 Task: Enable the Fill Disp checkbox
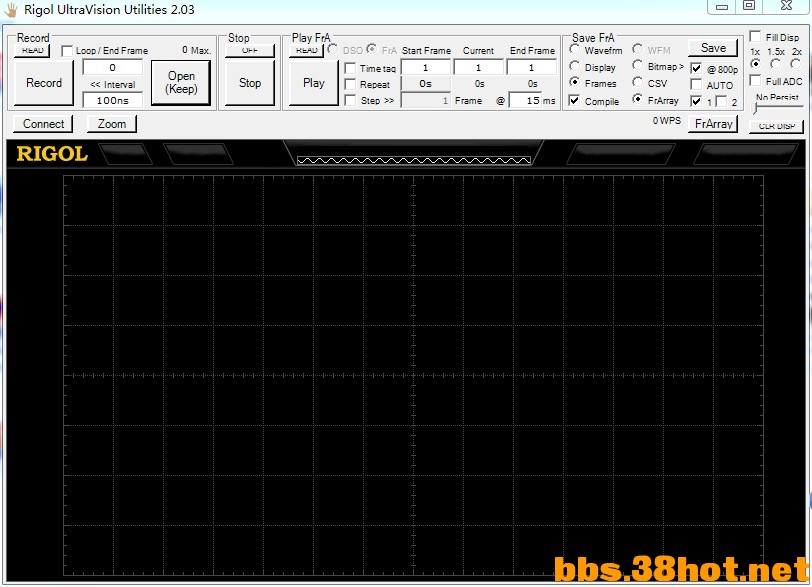tap(756, 36)
